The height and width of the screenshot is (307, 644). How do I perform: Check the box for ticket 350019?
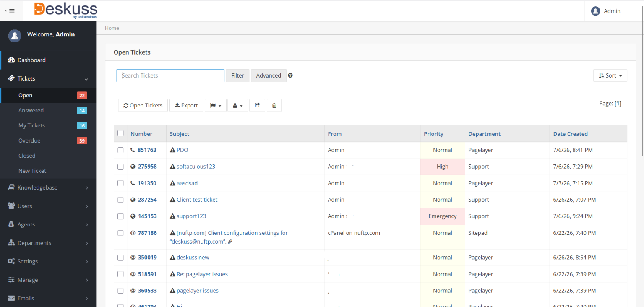[120, 258]
